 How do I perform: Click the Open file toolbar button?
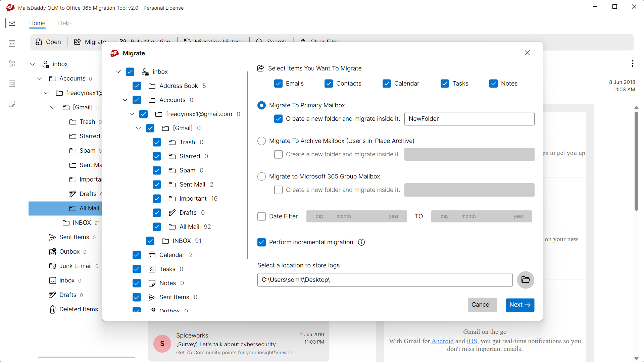pyautogui.click(x=48, y=42)
